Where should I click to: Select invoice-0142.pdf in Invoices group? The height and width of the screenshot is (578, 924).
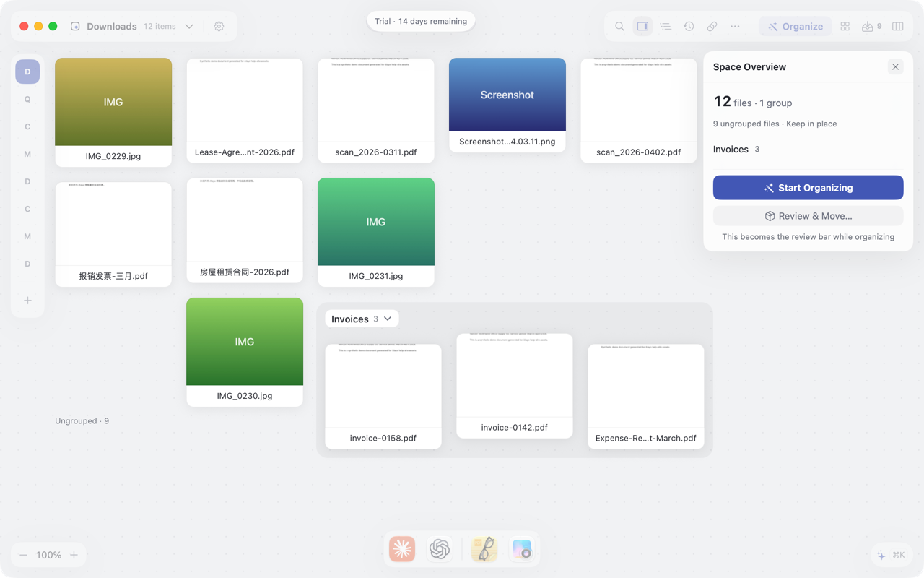click(515, 386)
